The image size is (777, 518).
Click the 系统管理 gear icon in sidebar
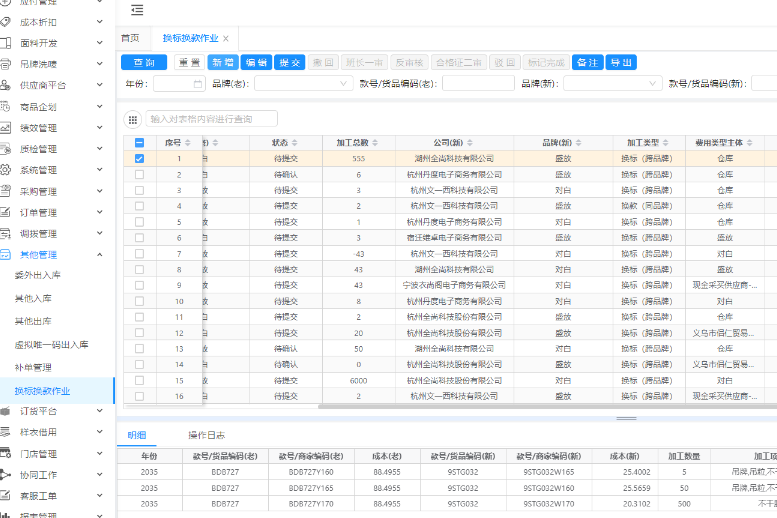(6, 170)
